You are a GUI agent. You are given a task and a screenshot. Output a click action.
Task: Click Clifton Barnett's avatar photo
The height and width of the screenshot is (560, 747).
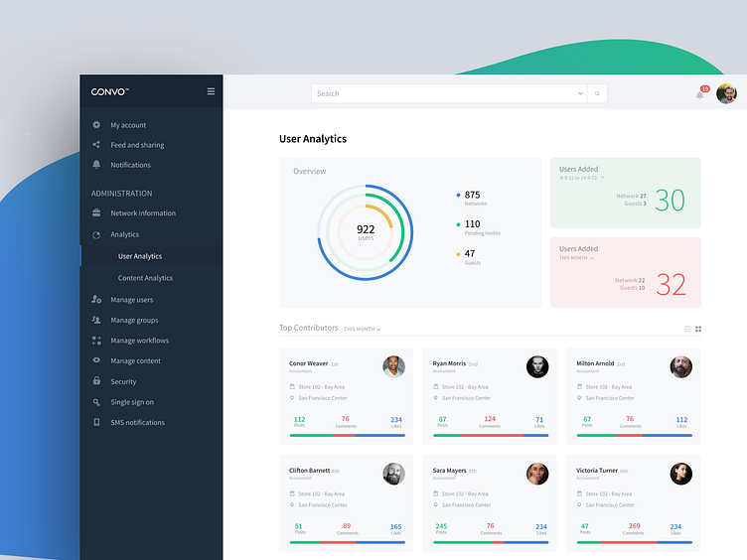point(394,474)
